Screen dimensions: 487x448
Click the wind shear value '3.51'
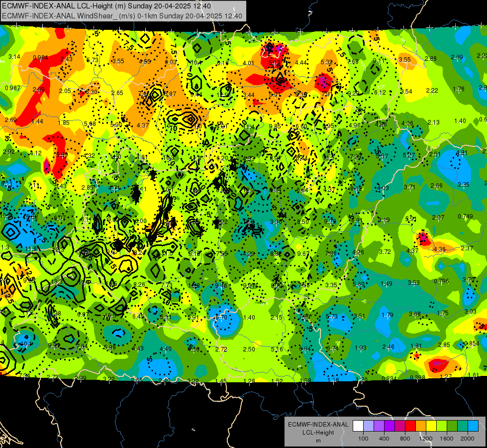click(x=359, y=316)
